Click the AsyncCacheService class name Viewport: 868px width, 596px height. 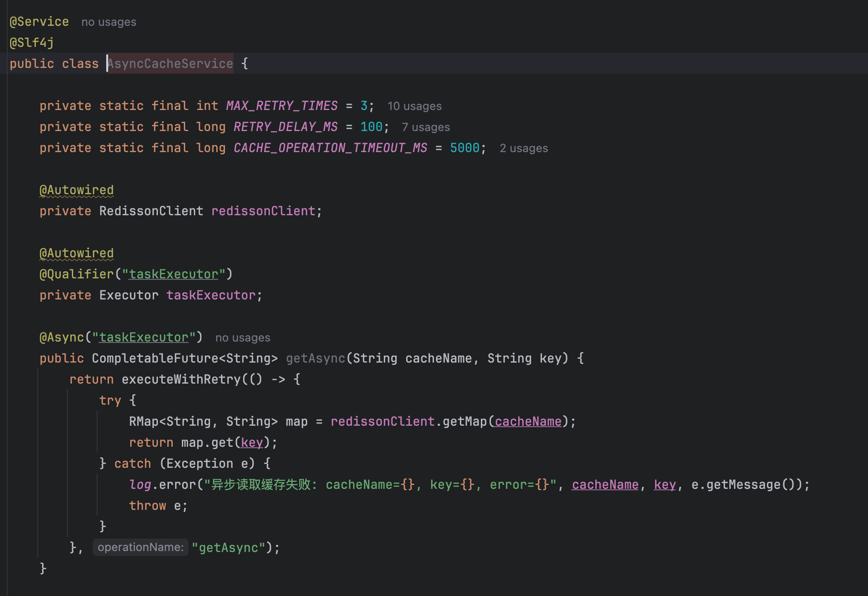(x=170, y=64)
